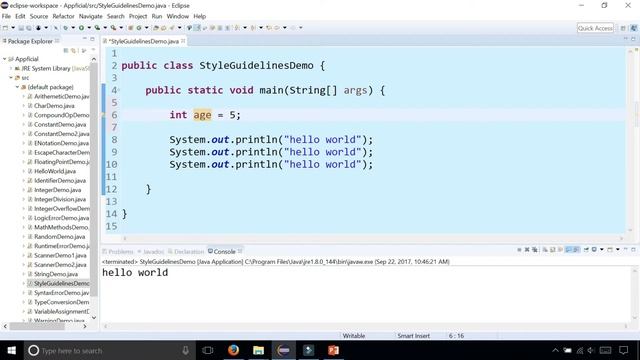This screenshot has height=360, width=640.
Task: Click Open Perspective icon beside Quick Access
Action: (x=623, y=28)
